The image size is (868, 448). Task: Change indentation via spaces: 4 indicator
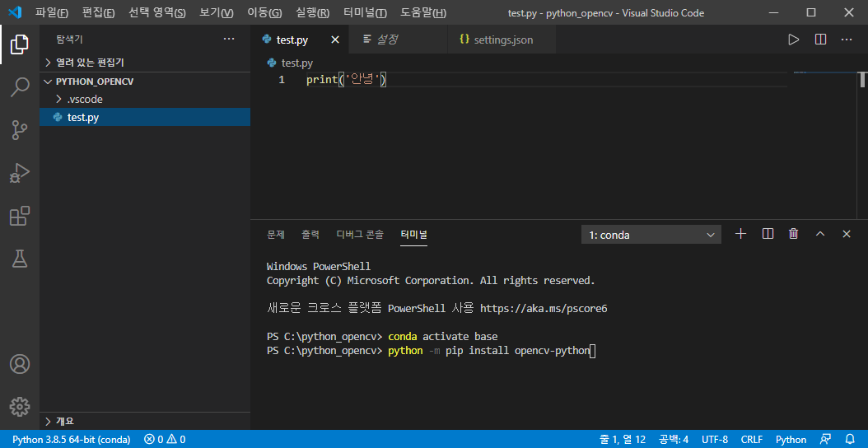(674, 440)
